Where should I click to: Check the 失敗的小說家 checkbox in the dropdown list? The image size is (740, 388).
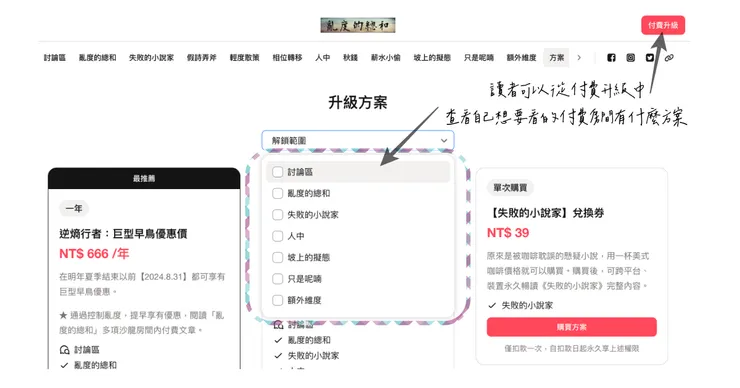pos(278,215)
